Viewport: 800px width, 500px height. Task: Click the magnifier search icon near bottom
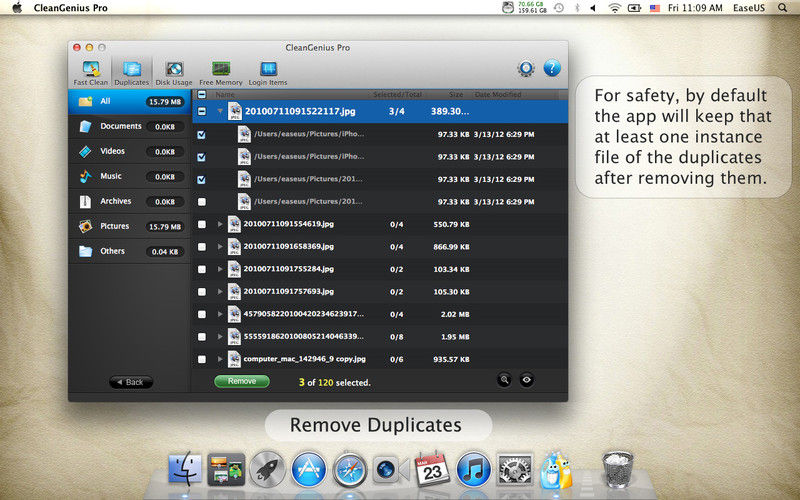505,380
